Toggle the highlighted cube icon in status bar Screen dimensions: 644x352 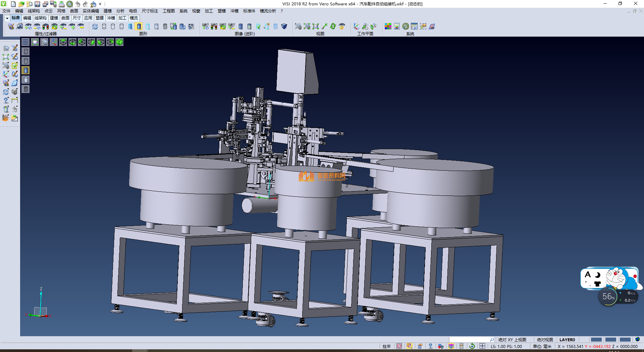point(451,346)
